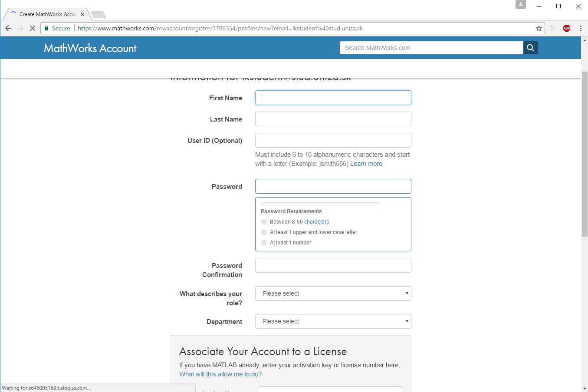
Task: Click the User ID (Optional) field
Action: click(333, 140)
